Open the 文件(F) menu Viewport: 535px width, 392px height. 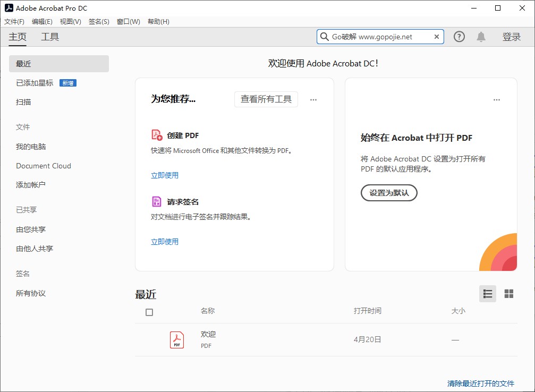(x=14, y=21)
